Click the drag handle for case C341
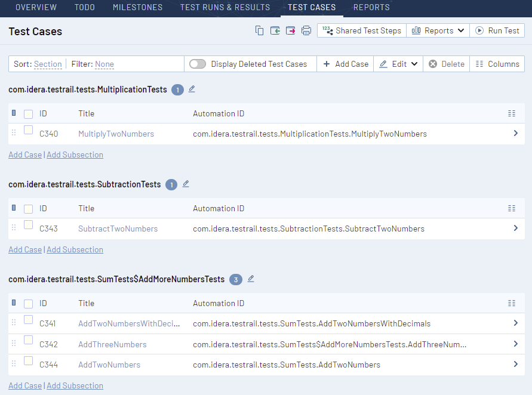Screen dimensions: 532x395 14,322
